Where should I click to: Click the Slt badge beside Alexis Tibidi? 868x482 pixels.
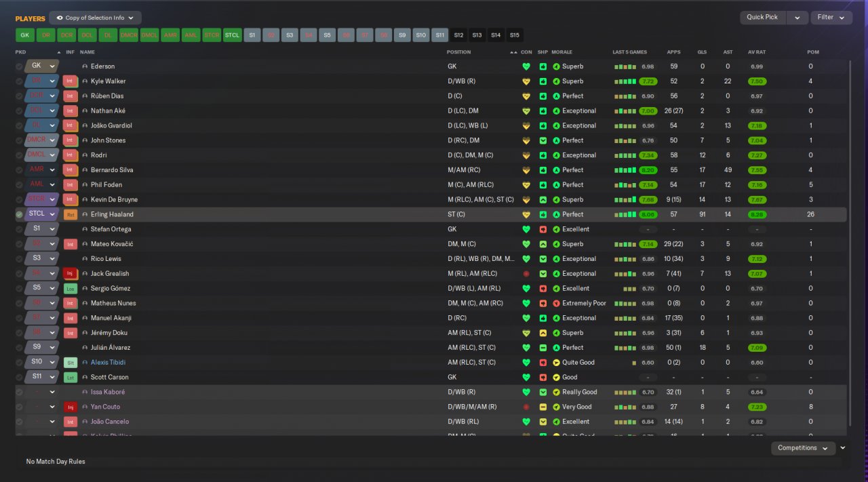[70, 363]
